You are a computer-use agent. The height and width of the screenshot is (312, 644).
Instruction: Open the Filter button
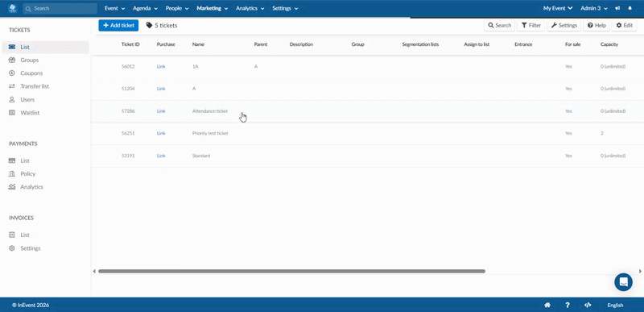[x=531, y=26]
